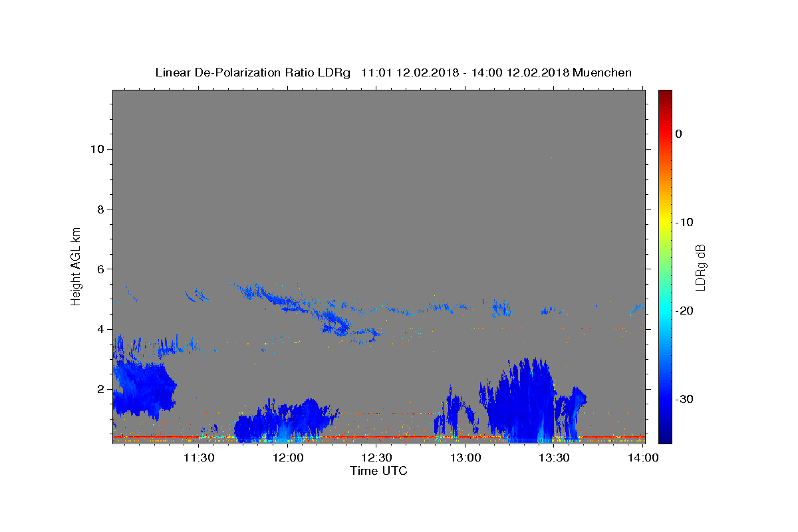The height and width of the screenshot is (532, 798).
Task: Click the 13:30 time tick label
Action: point(554,458)
